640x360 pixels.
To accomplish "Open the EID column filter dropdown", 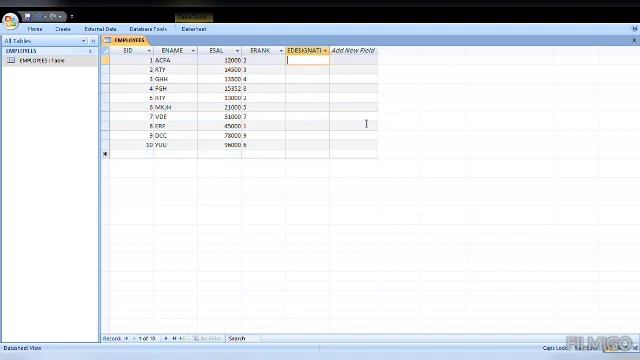I will pos(149,51).
